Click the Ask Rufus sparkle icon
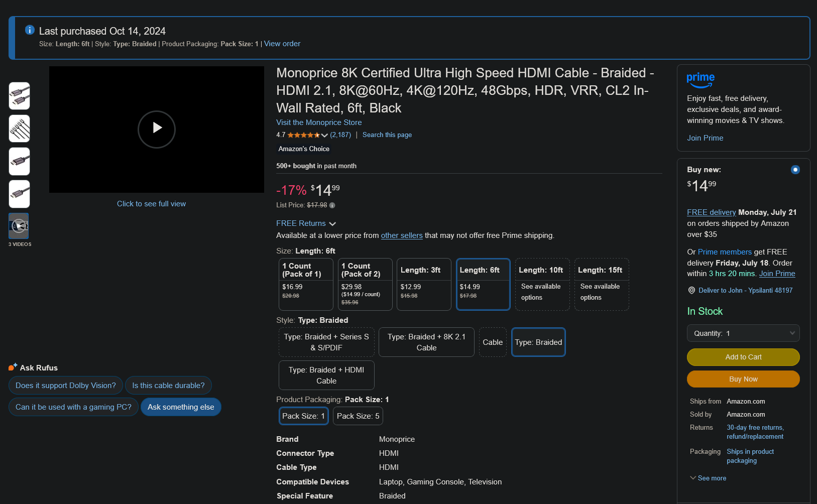 [x=13, y=367]
